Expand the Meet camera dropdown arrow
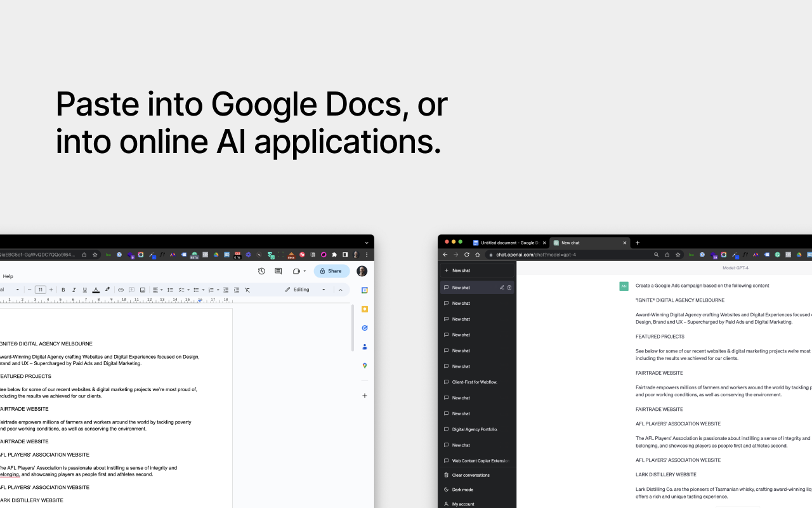The width and height of the screenshot is (812, 508). tap(304, 271)
